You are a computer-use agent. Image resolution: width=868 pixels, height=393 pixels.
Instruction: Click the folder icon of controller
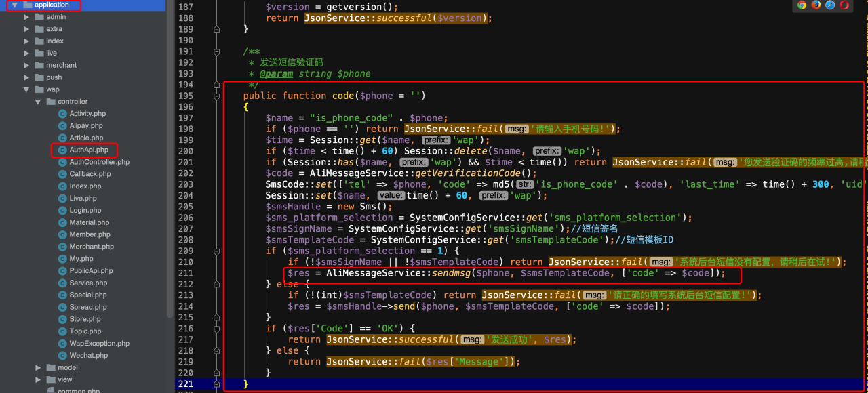point(51,102)
